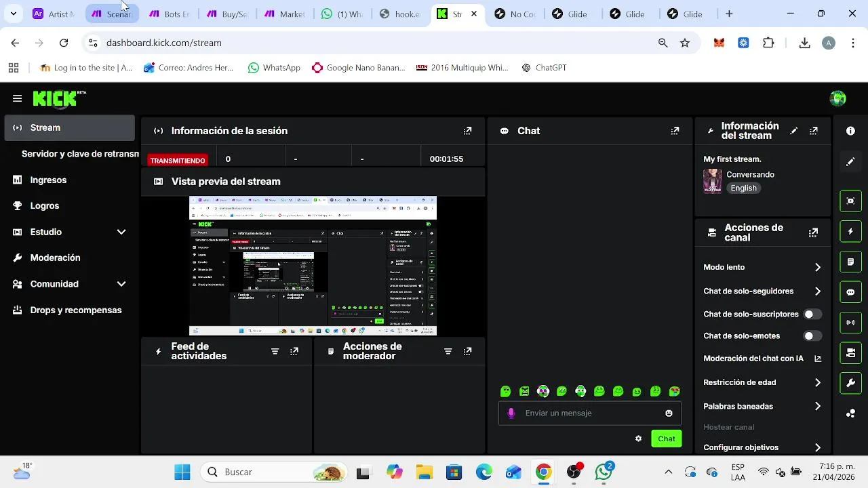Click the Conversando category label
This screenshot has width=868, height=488.
(750, 174)
